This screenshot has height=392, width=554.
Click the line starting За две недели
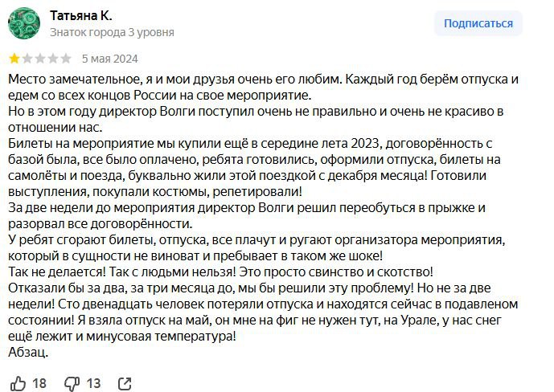click(247, 207)
